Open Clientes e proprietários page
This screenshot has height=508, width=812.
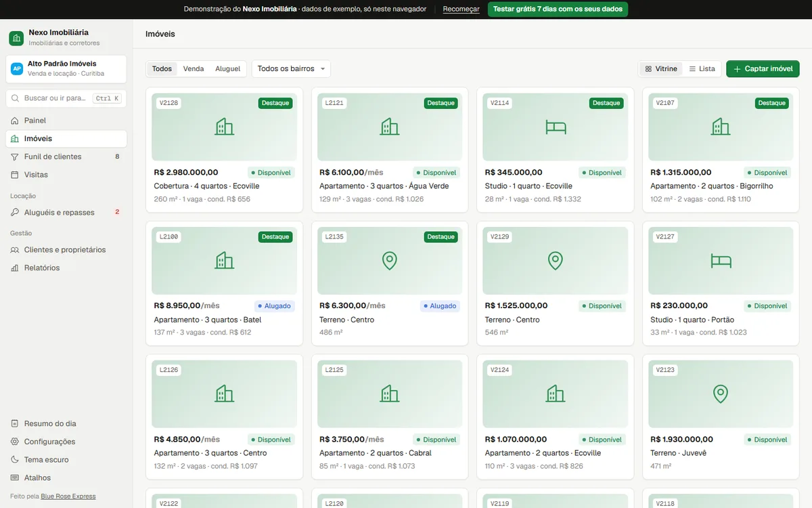click(x=66, y=250)
